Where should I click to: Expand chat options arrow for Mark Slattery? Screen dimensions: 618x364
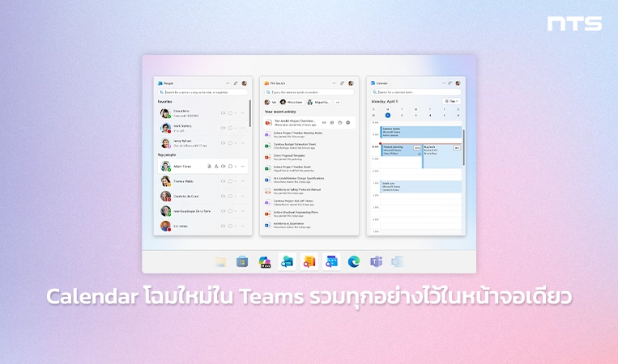click(236, 128)
